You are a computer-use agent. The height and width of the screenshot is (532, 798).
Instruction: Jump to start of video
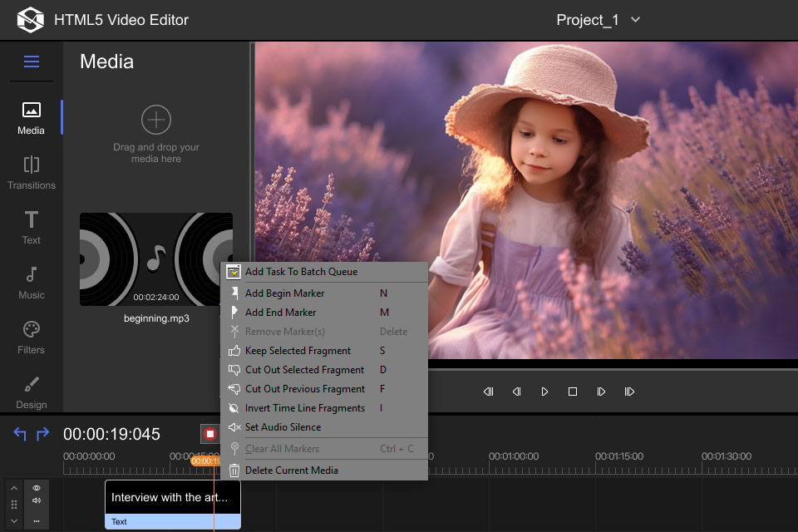tap(489, 392)
